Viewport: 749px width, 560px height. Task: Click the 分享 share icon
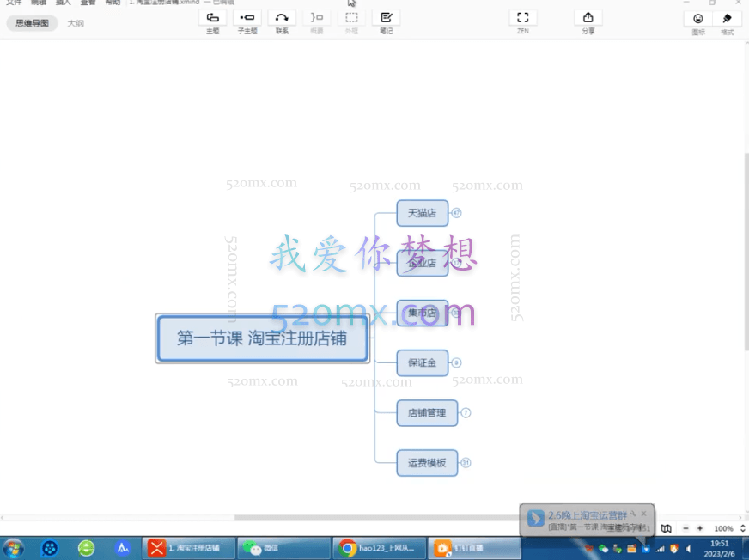(x=588, y=18)
